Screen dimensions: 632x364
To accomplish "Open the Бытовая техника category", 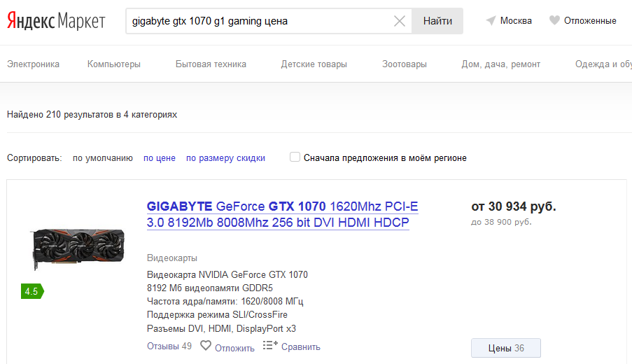I will (211, 64).
